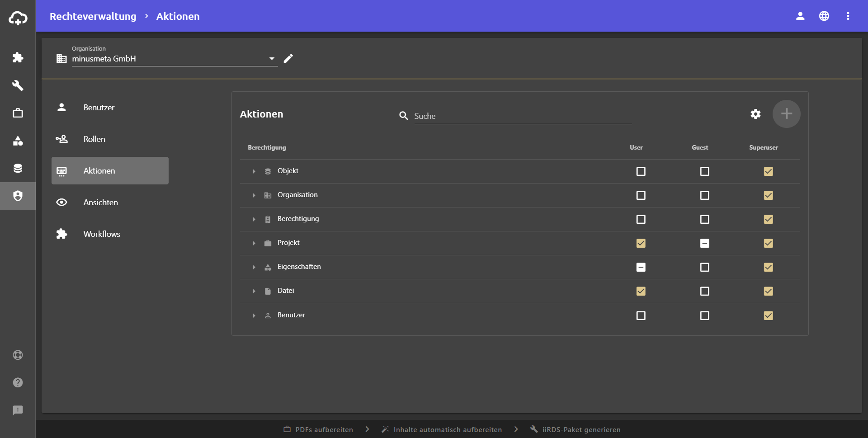The height and width of the screenshot is (438, 868).
Task: Toggle indeterminate Guest checkbox for Projekt
Action: coord(705,243)
